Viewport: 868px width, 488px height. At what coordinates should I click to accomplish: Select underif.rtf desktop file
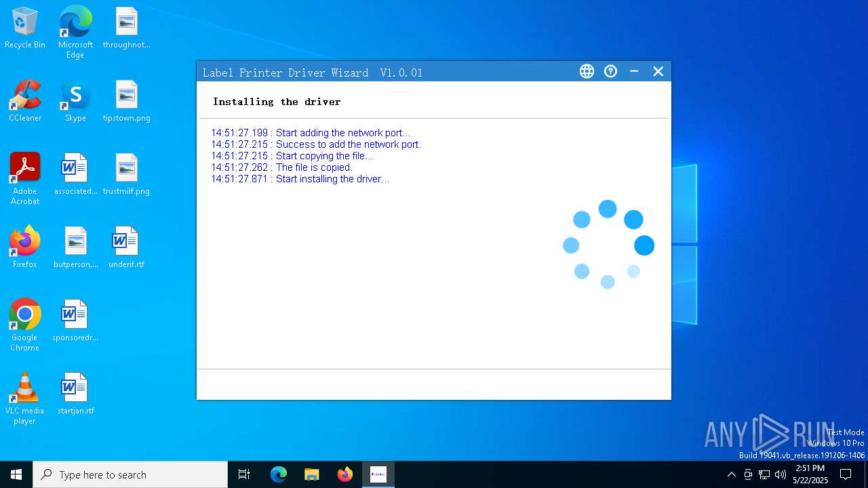[127, 248]
